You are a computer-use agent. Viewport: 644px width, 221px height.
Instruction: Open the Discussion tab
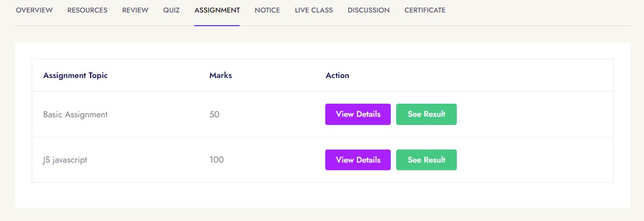368,10
